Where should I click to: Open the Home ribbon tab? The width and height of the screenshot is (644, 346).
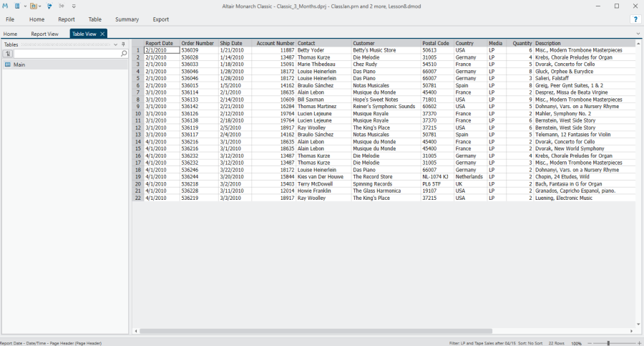click(36, 19)
